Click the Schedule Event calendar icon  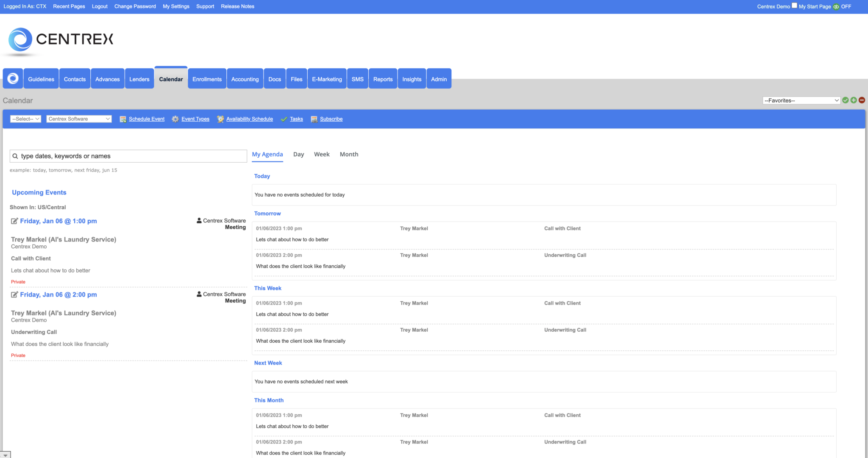pos(123,119)
